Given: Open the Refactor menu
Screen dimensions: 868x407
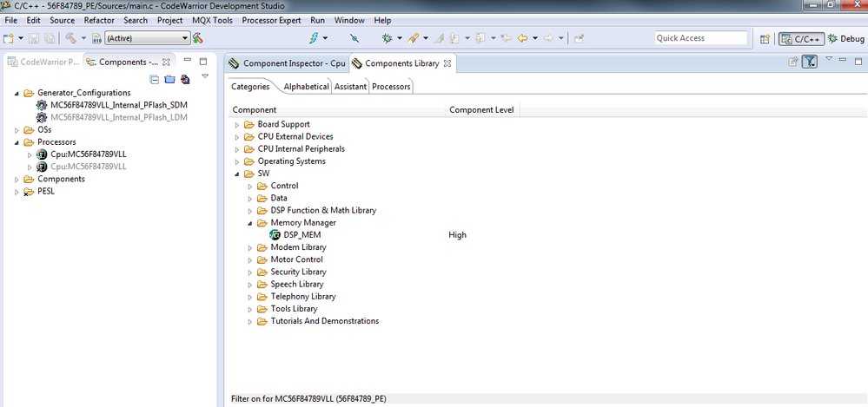Looking at the screenshot, I should click(99, 21).
